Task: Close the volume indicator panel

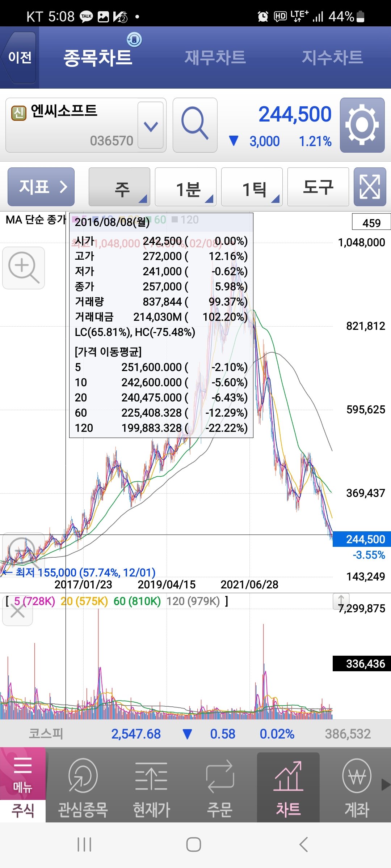Action: click(17, 612)
